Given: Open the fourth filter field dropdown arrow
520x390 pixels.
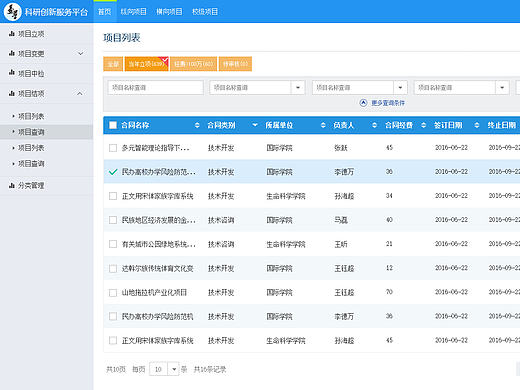Looking at the screenshot, I should coord(502,88).
